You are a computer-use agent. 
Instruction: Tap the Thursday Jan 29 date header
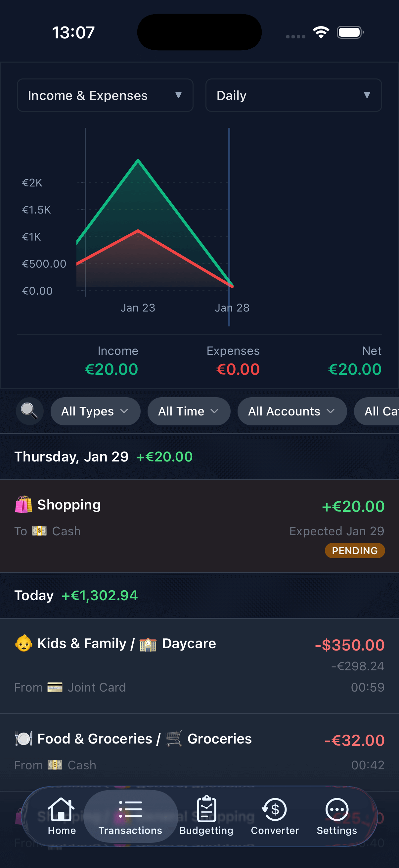tap(71, 456)
